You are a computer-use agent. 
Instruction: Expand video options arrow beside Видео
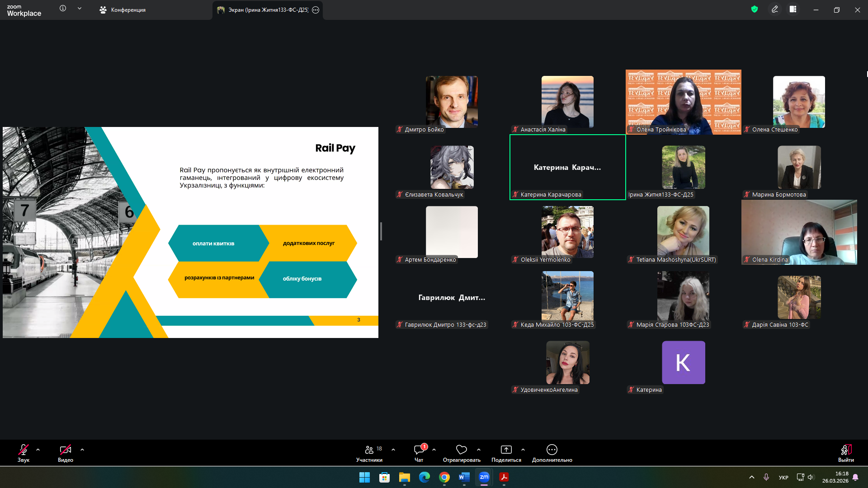(x=82, y=450)
